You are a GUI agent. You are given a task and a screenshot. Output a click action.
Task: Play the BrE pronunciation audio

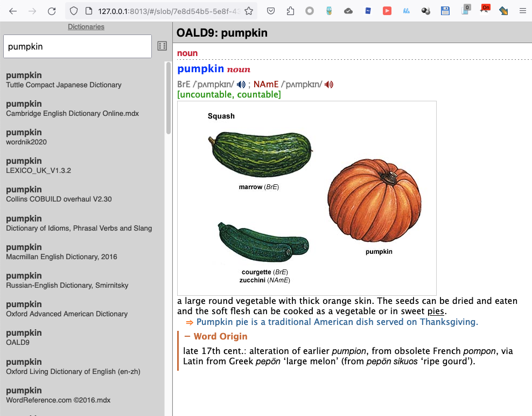(x=241, y=85)
